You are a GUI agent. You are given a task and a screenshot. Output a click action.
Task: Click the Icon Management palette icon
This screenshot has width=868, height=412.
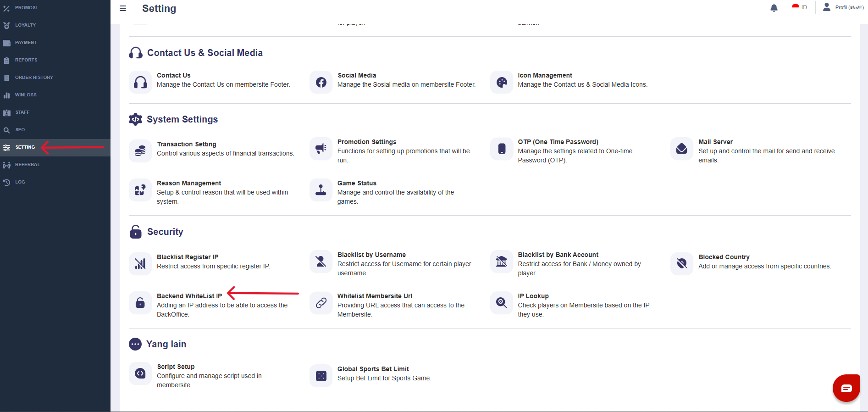click(502, 82)
